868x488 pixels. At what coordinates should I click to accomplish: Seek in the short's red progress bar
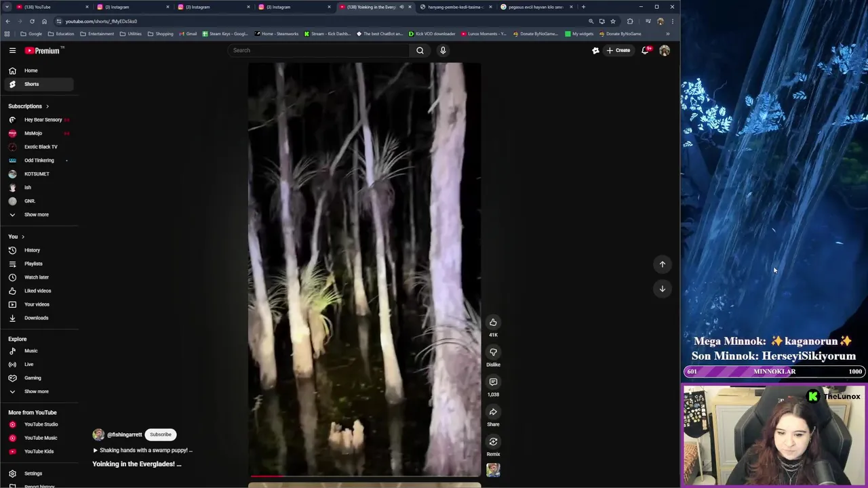click(365, 476)
